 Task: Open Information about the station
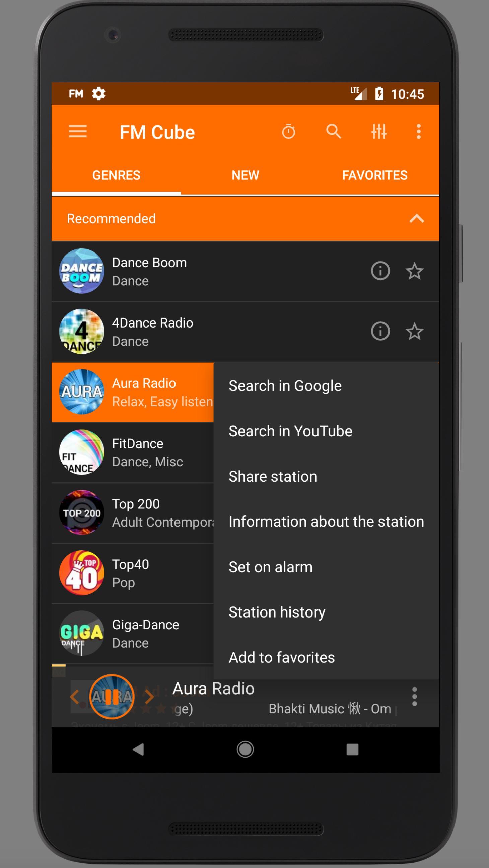click(326, 522)
